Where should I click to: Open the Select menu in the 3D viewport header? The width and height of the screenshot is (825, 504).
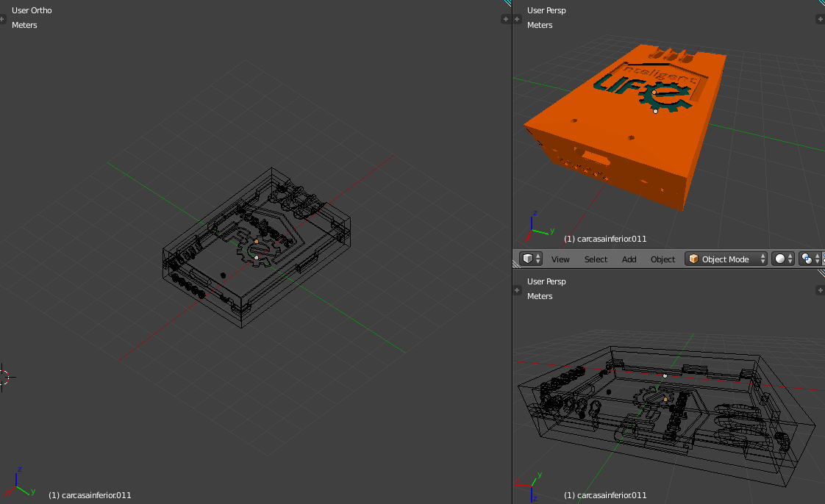596,259
